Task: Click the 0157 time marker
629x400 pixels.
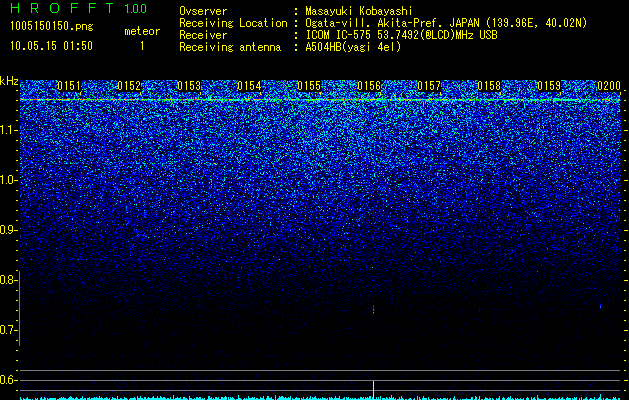Action: tap(429, 86)
